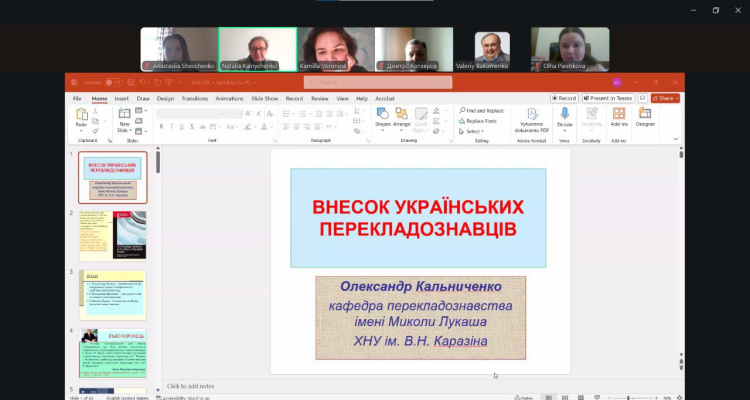Viewport: 750px width, 400px height.
Task: Click the Format Painter brush icon
Action: tap(95, 131)
